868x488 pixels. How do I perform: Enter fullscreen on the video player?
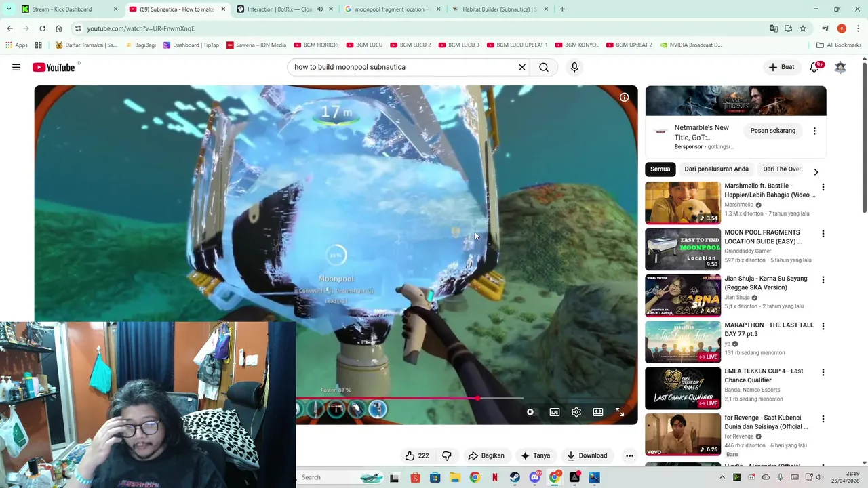[x=620, y=412]
